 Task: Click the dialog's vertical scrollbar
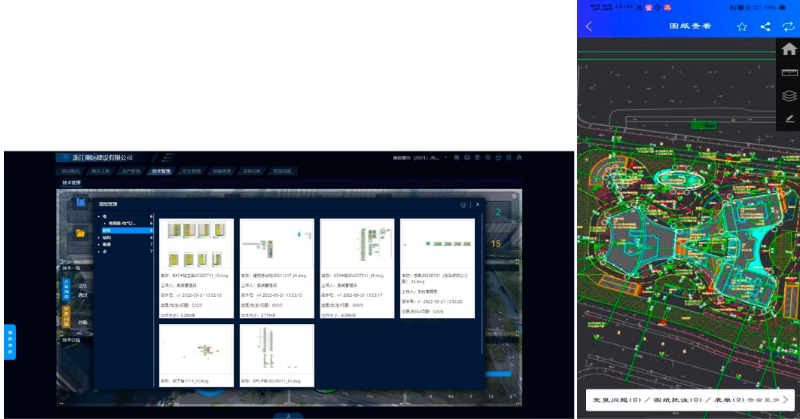click(481, 283)
